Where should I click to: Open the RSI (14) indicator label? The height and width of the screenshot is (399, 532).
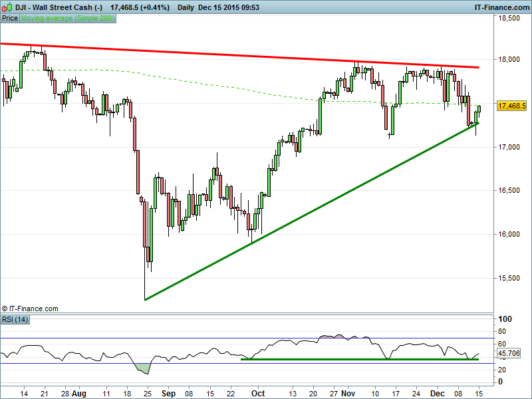(x=15, y=320)
